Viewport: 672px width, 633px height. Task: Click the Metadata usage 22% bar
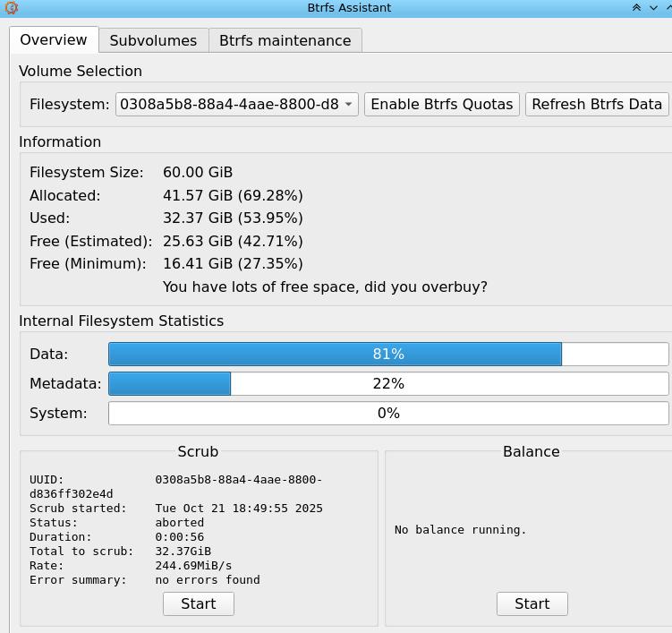[x=388, y=383]
